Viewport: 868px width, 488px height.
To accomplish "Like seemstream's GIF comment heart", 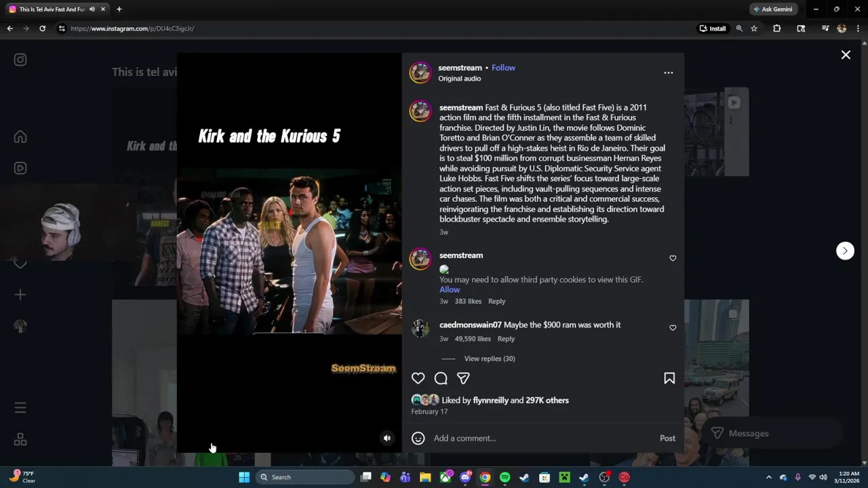I will coord(673,258).
